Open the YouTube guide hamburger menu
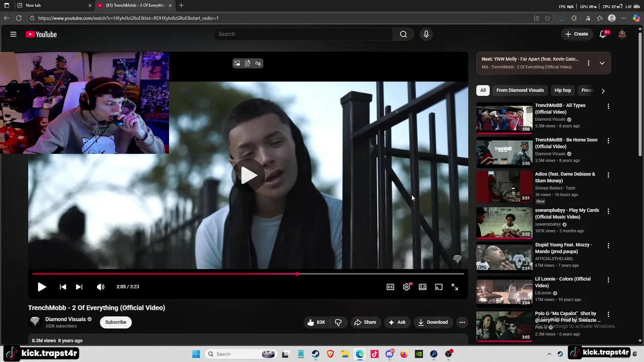Image resolution: width=644 pixels, height=362 pixels. [14, 34]
